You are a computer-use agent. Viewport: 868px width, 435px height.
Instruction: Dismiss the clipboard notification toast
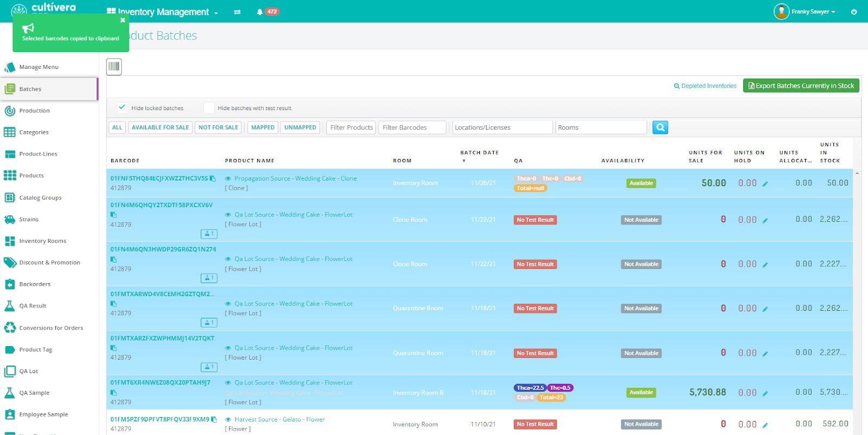click(123, 20)
